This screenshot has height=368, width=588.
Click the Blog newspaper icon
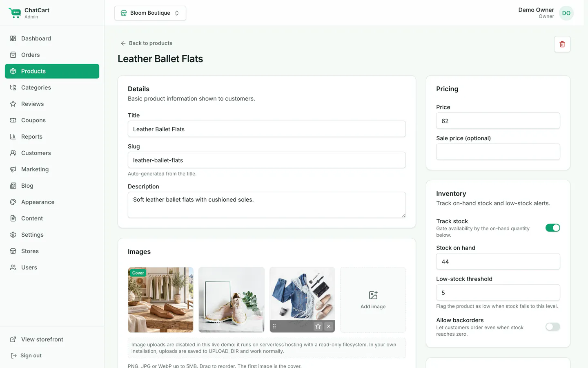(13, 186)
